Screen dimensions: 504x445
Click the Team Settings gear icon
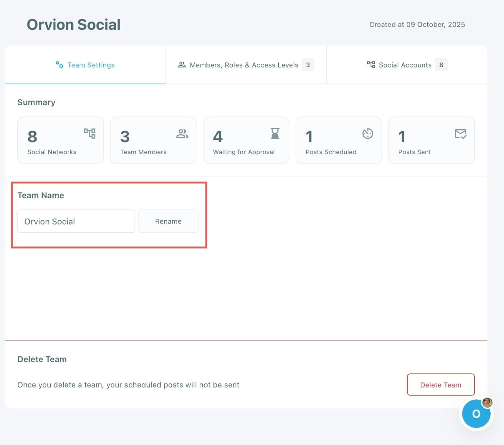click(x=60, y=65)
